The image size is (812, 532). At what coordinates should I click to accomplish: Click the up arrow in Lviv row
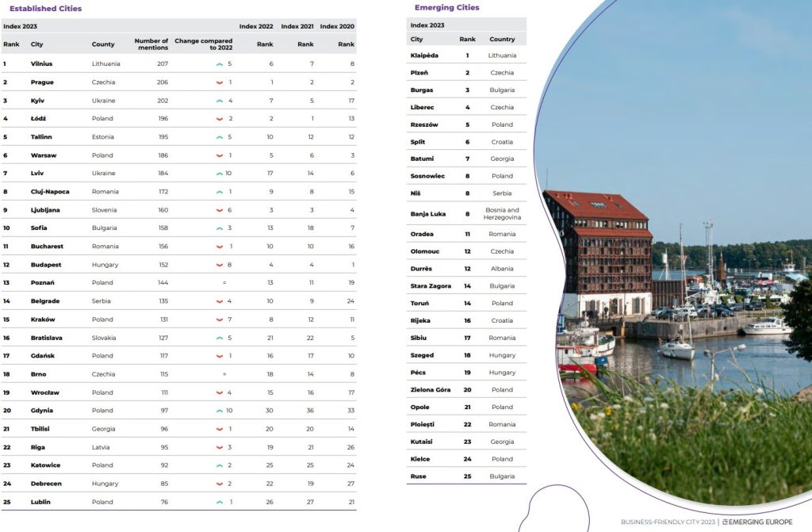218,174
